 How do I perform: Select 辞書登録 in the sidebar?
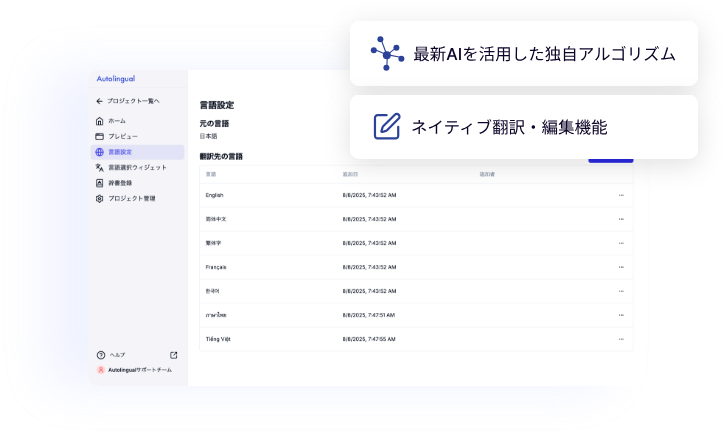tap(123, 183)
